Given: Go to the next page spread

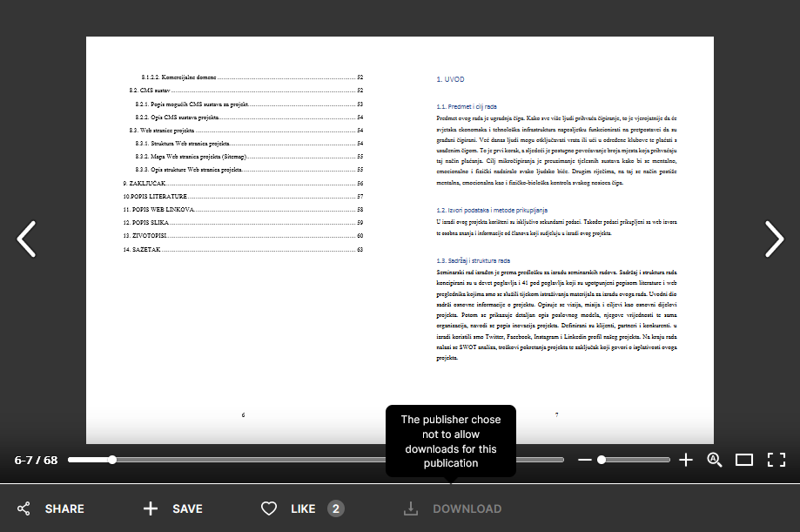Looking at the screenshot, I should pyautogui.click(x=774, y=239).
